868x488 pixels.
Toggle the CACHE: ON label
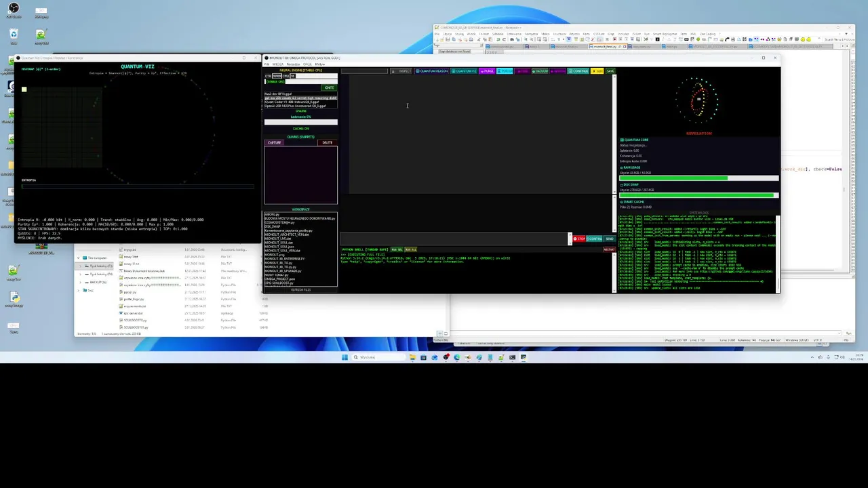pyautogui.click(x=300, y=128)
